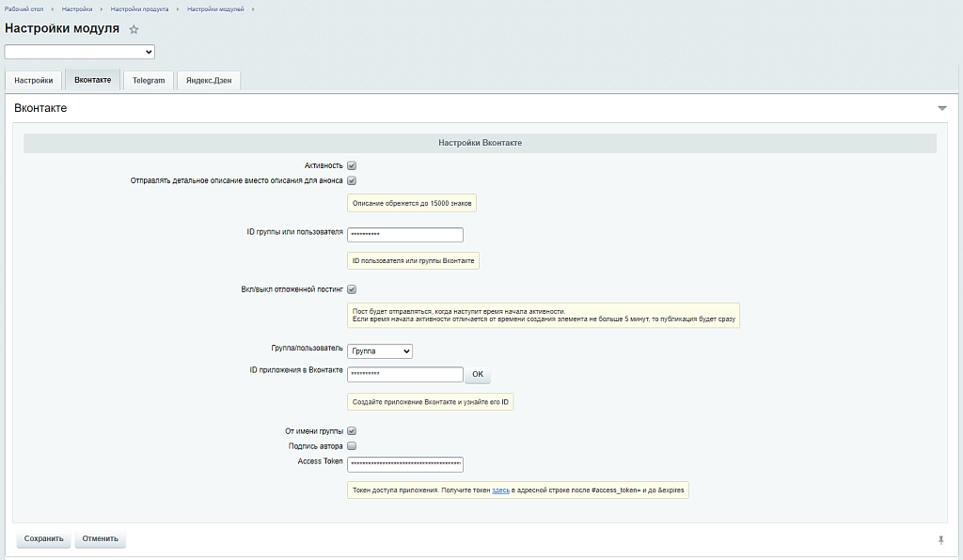Uncheck detailed description instead of announcement checkbox
The width and height of the screenshot is (963, 560).
point(352,180)
